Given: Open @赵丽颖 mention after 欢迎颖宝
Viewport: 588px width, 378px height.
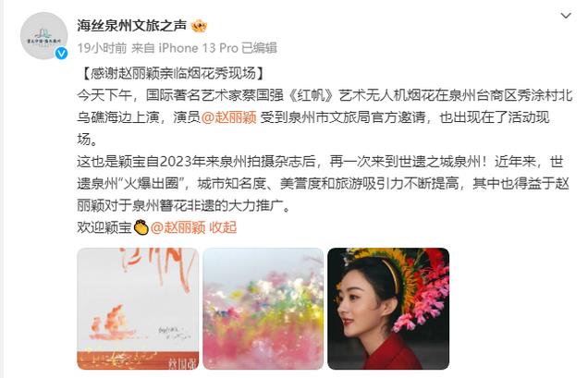Looking at the screenshot, I should click(178, 227).
